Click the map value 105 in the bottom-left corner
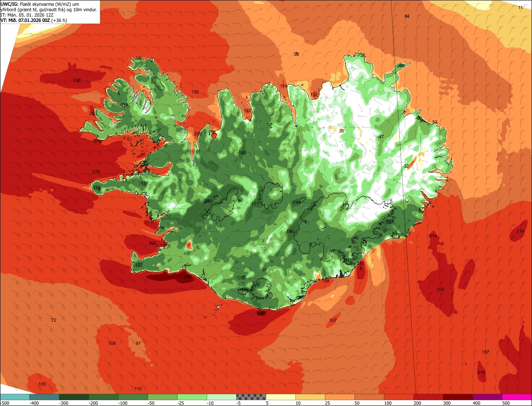The height and width of the screenshot is (406, 532). 42,384
